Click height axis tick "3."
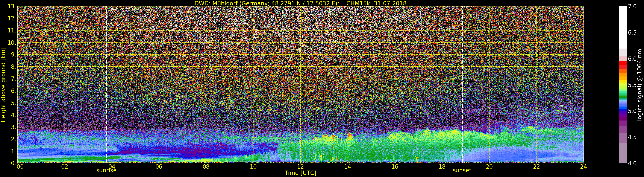Screen dimensions: 644x177 point(14,127)
